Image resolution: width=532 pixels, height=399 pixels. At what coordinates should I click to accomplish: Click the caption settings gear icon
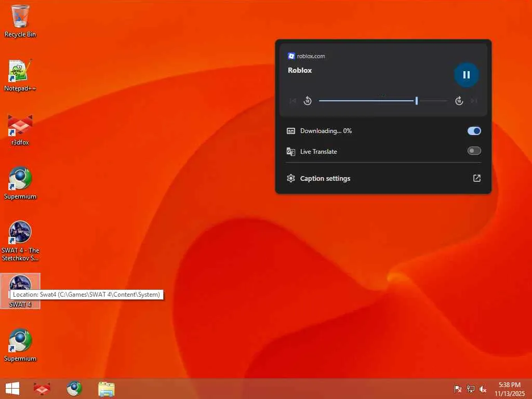point(291,179)
